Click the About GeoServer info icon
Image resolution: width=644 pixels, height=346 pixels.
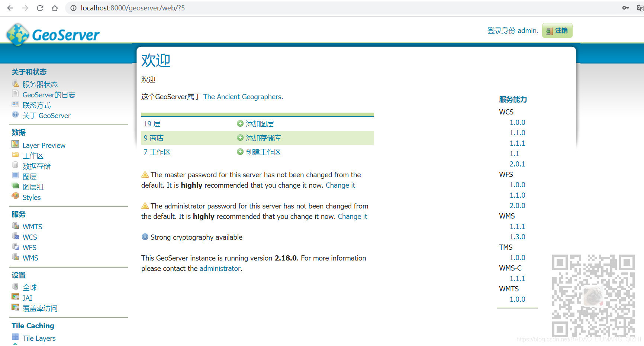(x=15, y=114)
